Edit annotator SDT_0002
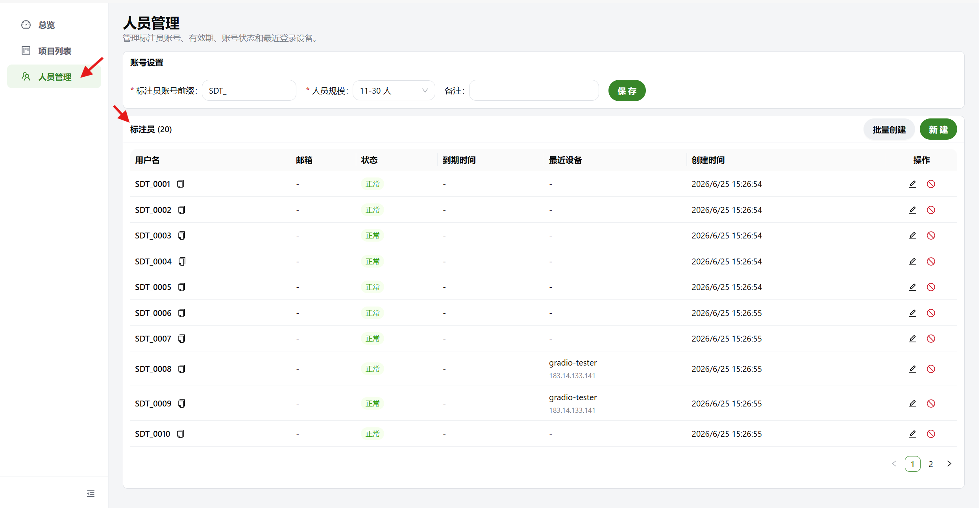 (912, 210)
